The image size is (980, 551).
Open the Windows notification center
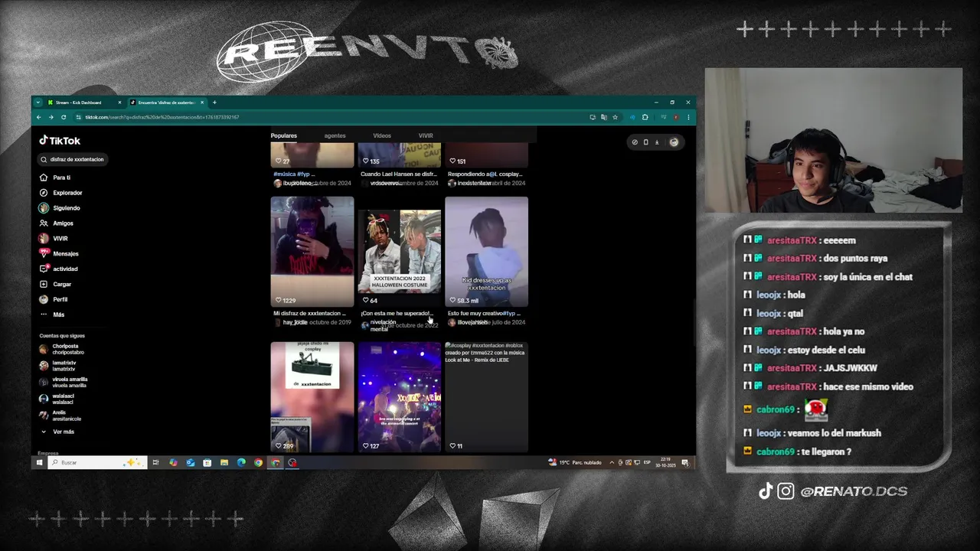point(685,462)
